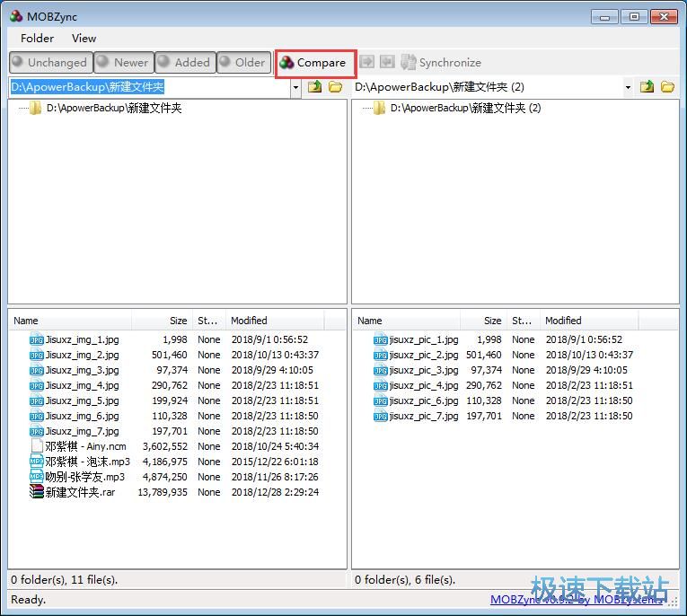Select 吻别-张学友.mp3 file

(x=85, y=477)
